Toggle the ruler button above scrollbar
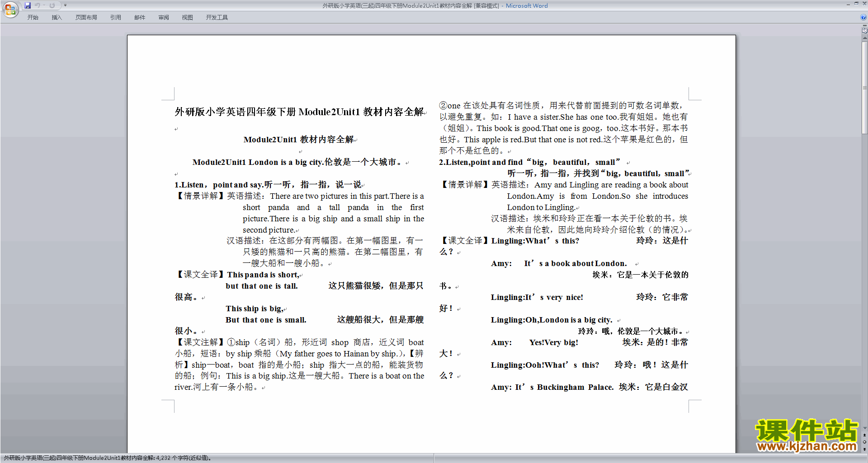 tap(864, 31)
